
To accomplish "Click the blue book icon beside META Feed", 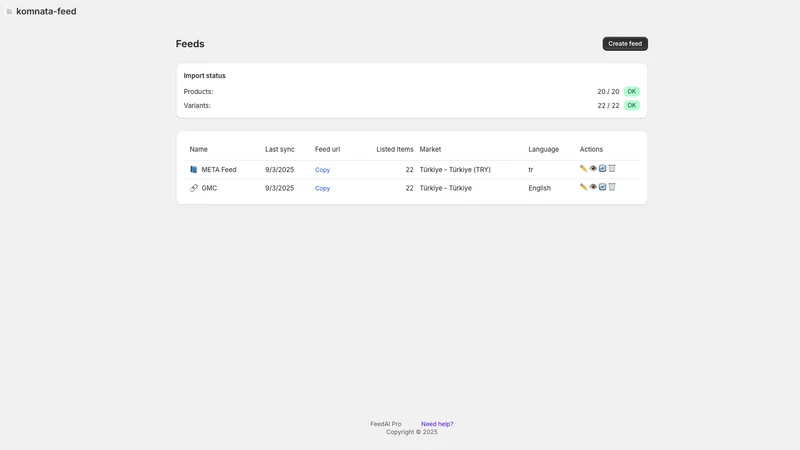I will 193,169.
